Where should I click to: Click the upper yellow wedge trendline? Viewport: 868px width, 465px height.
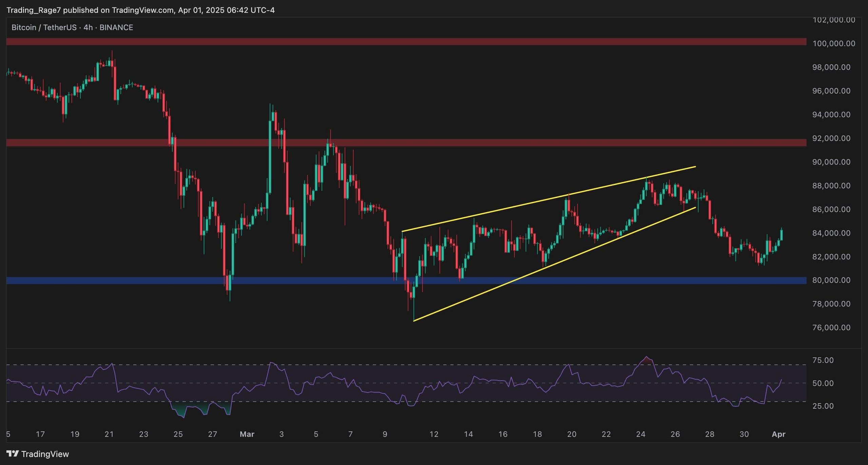(x=549, y=199)
